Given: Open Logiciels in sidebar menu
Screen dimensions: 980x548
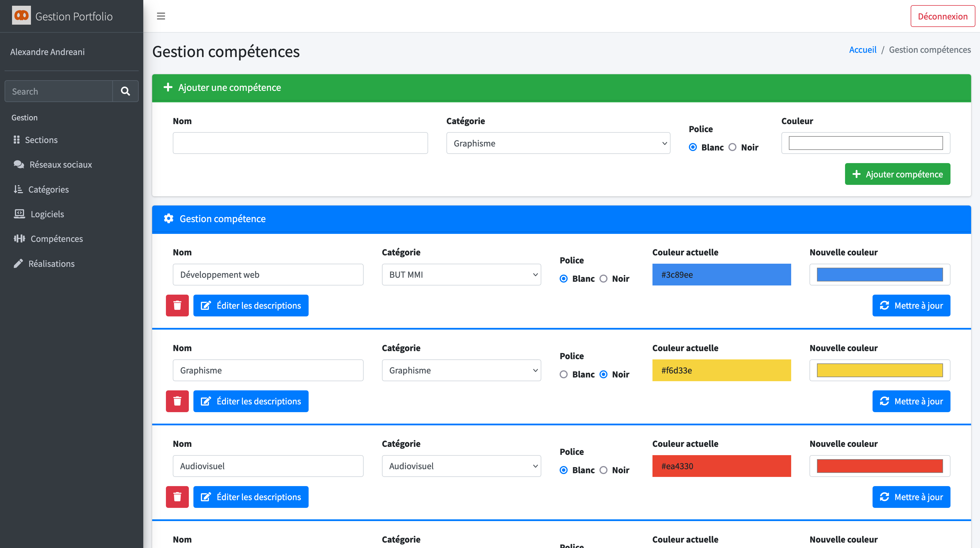Looking at the screenshot, I should click(72, 214).
